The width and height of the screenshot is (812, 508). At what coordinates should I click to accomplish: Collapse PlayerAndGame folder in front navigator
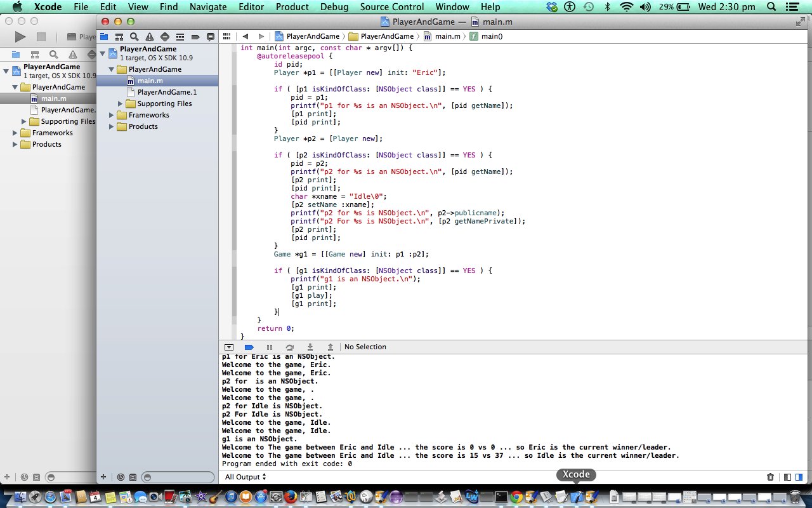click(112, 69)
